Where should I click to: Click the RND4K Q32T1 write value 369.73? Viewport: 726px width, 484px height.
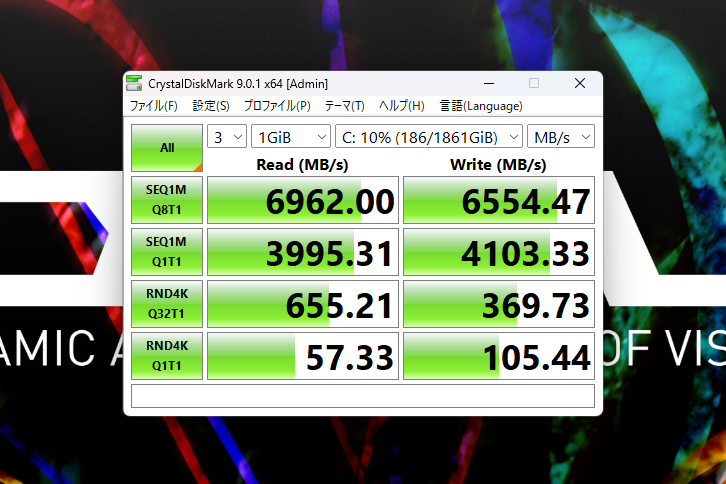click(x=499, y=304)
